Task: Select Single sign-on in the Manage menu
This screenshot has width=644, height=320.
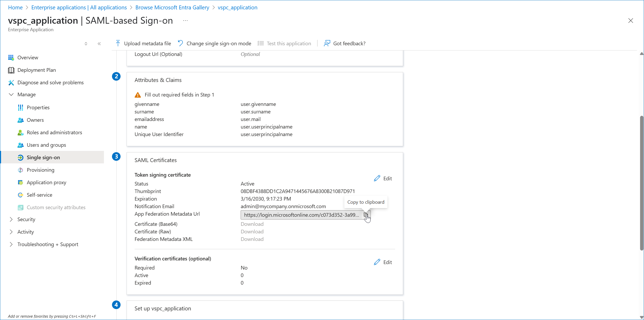Action: [43, 157]
